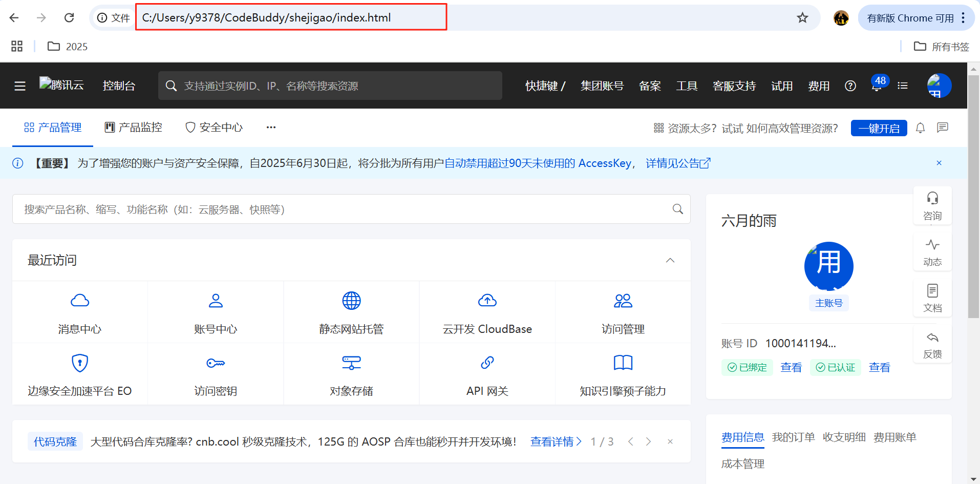The width and height of the screenshot is (980, 484).
Task: Open the more tabs ellipsis
Action: point(271,128)
